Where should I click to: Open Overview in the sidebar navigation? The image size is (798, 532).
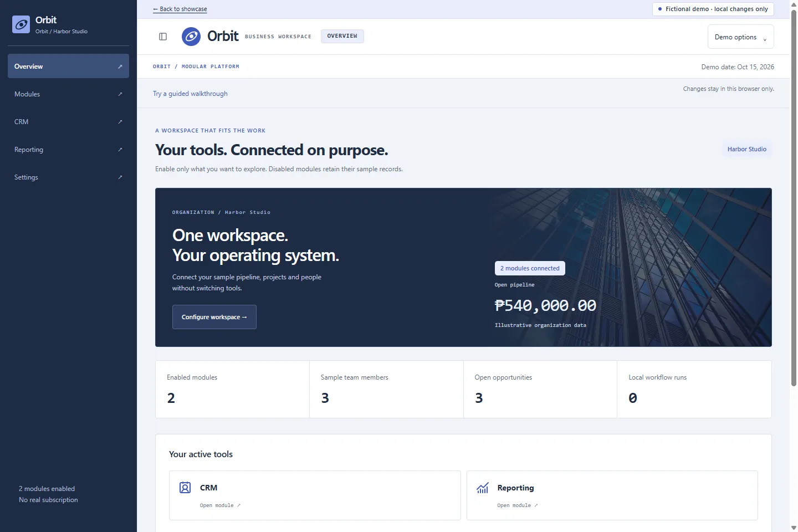[68, 66]
